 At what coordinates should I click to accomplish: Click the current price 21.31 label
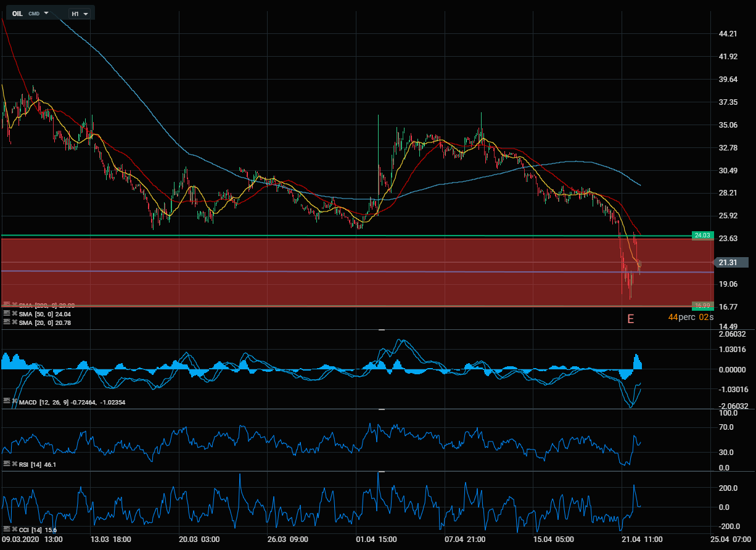coord(730,263)
